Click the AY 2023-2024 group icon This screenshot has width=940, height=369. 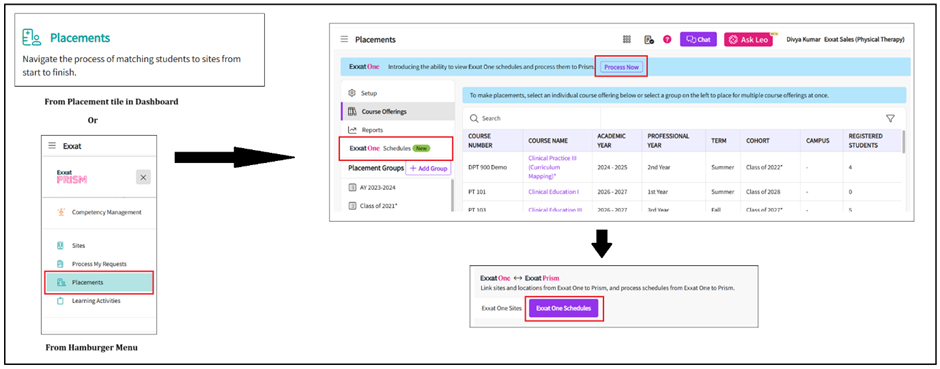tap(352, 187)
